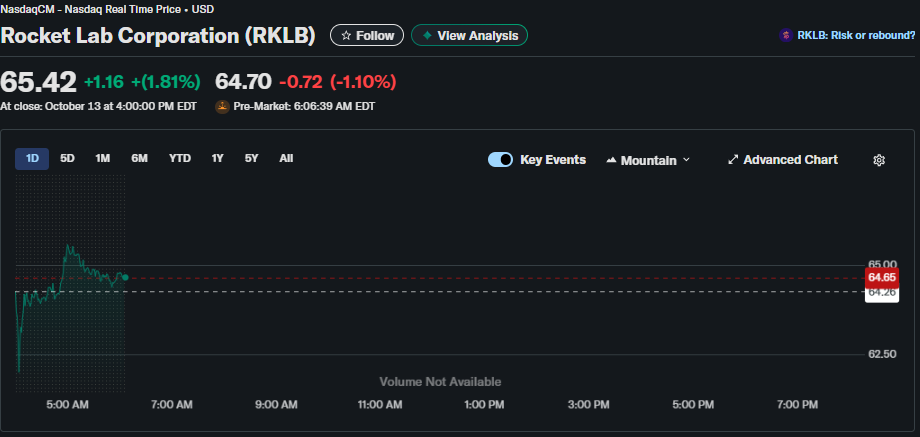Click the expand arrows Advanced Chart icon
Image resolution: width=920 pixels, height=437 pixels.
733,160
